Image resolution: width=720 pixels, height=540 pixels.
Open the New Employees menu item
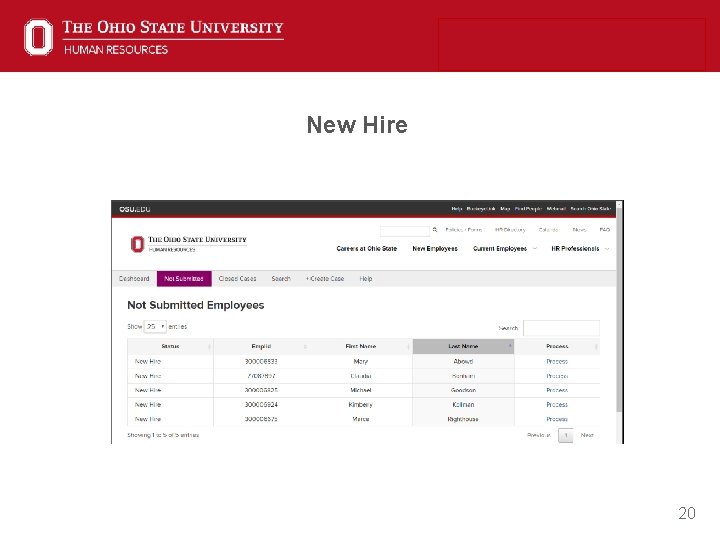point(435,249)
